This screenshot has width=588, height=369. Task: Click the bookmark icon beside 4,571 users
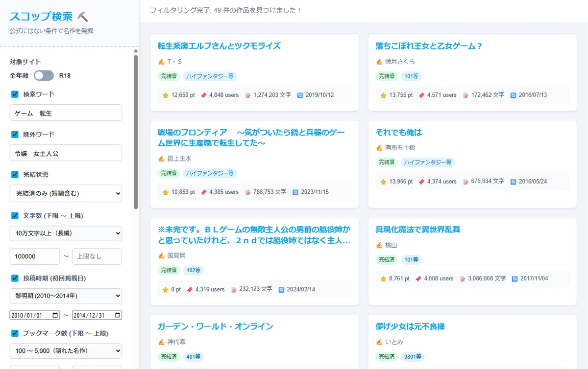(x=422, y=95)
